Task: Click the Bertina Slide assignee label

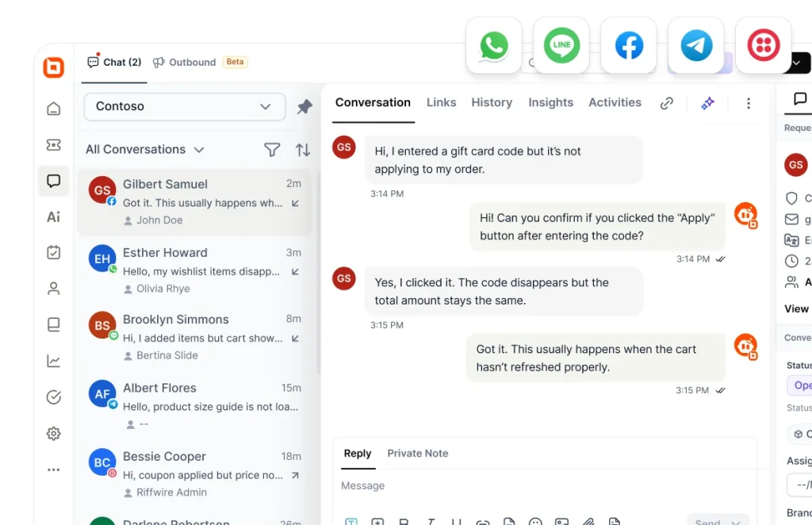Action: click(167, 356)
